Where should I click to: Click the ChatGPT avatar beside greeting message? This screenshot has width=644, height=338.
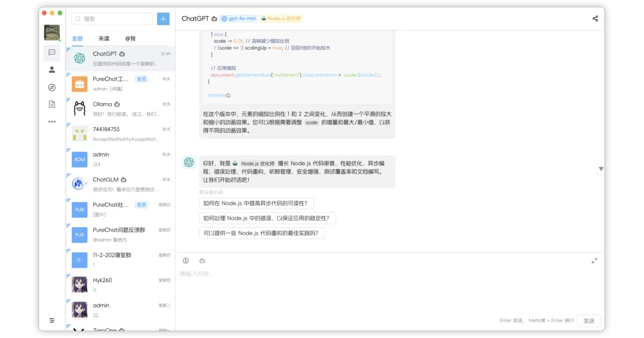pos(188,162)
